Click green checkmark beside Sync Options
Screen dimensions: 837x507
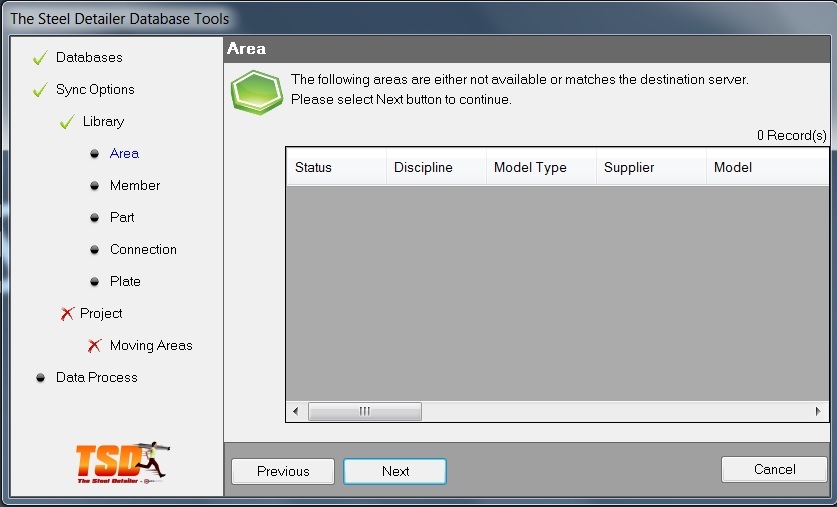coord(40,90)
